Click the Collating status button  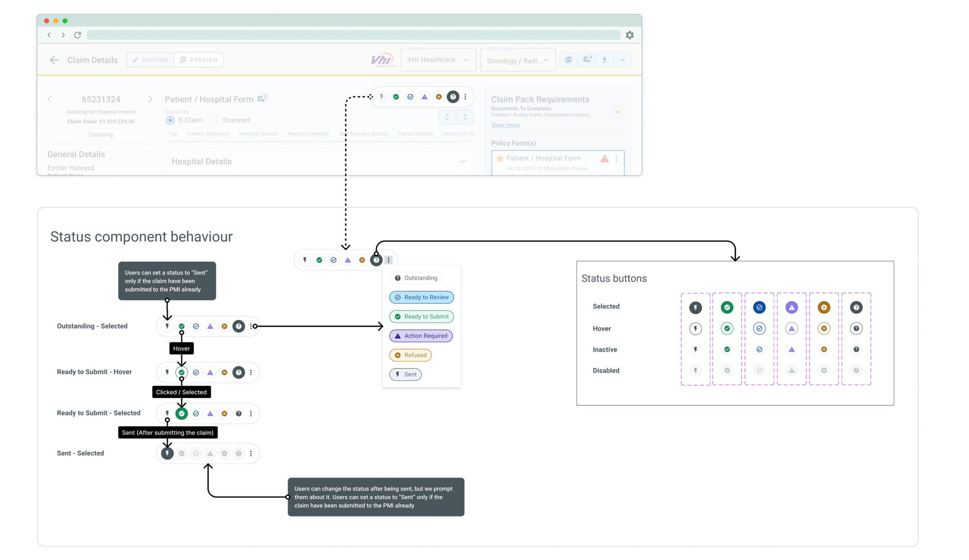click(101, 135)
